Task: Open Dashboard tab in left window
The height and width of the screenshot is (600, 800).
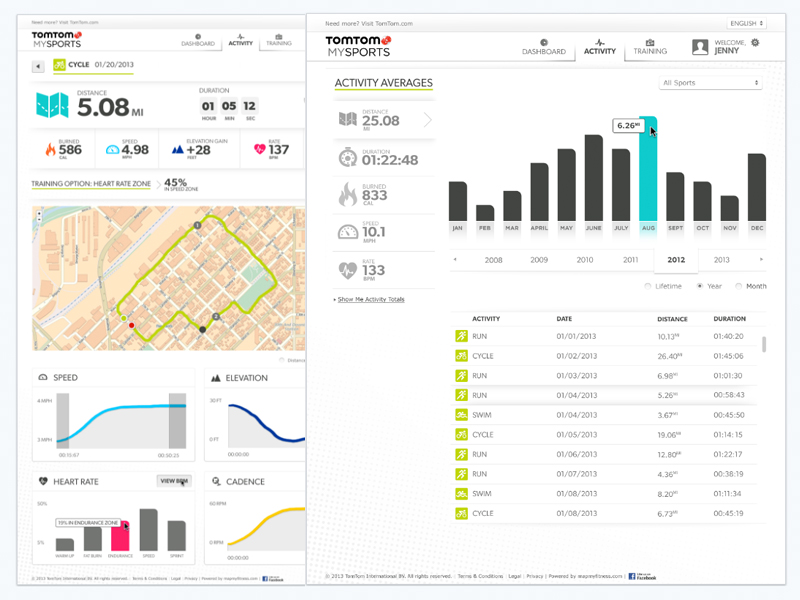Action: pos(198,40)
